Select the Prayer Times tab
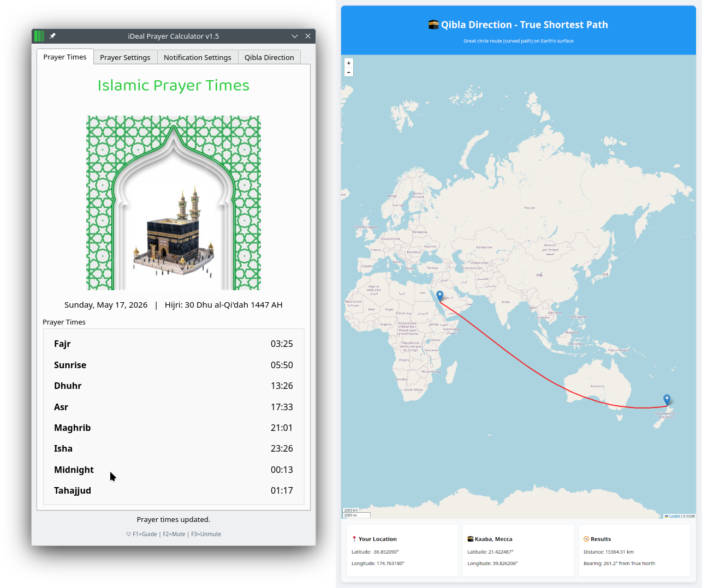Viewport: 702px width, 588px height. pos(65,57)
